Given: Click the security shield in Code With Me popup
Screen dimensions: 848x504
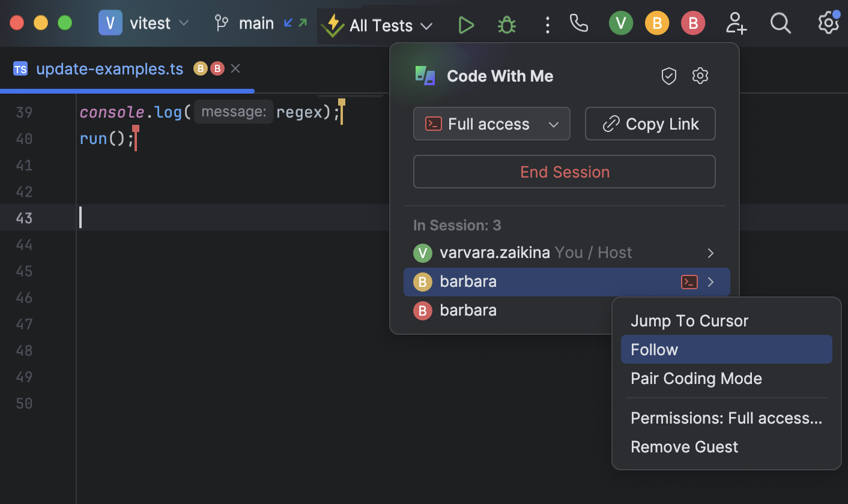Looking at the screenshot, I should tap(668, 76).
